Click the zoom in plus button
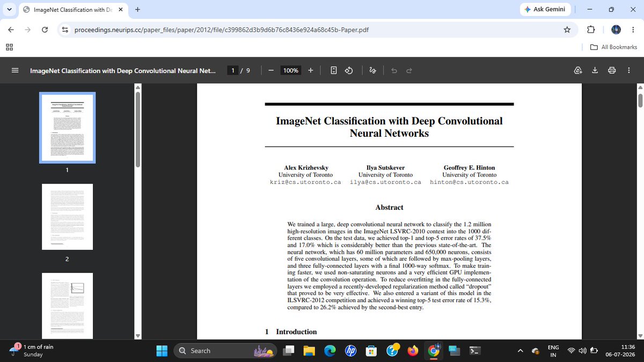644x362 pixels. click(311, 70)
